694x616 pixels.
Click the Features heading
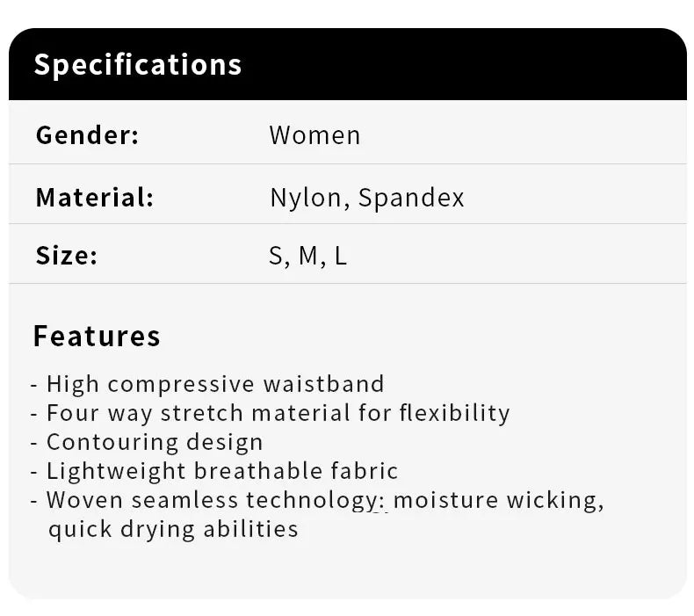[x=97, y=337]
